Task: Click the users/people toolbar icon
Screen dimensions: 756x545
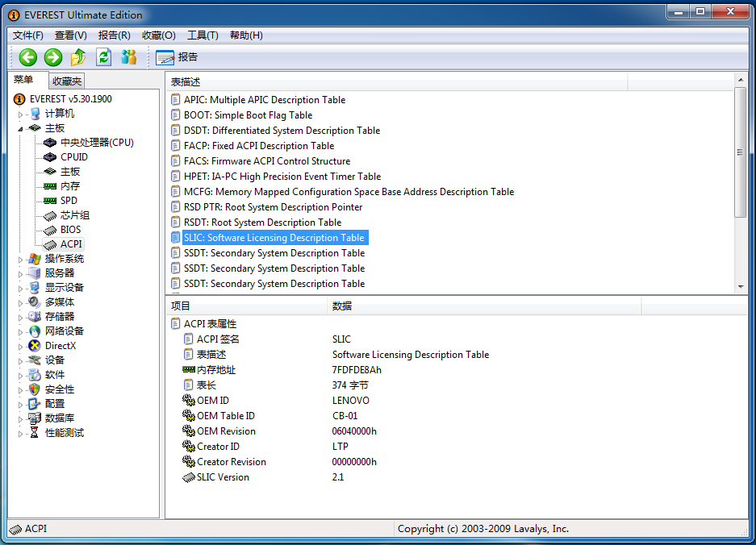Action: pyautogui.click(x=129, y=57)
